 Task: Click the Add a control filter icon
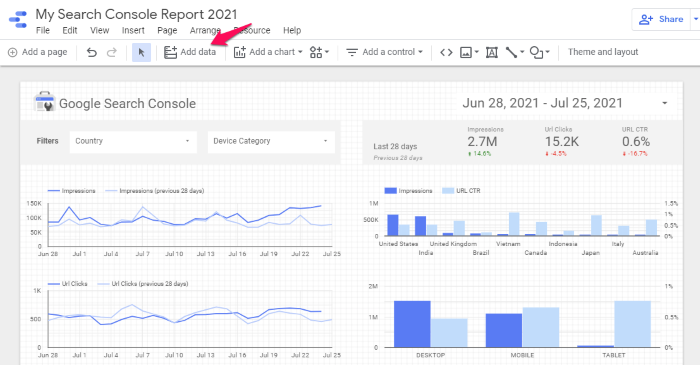(352, 52)
